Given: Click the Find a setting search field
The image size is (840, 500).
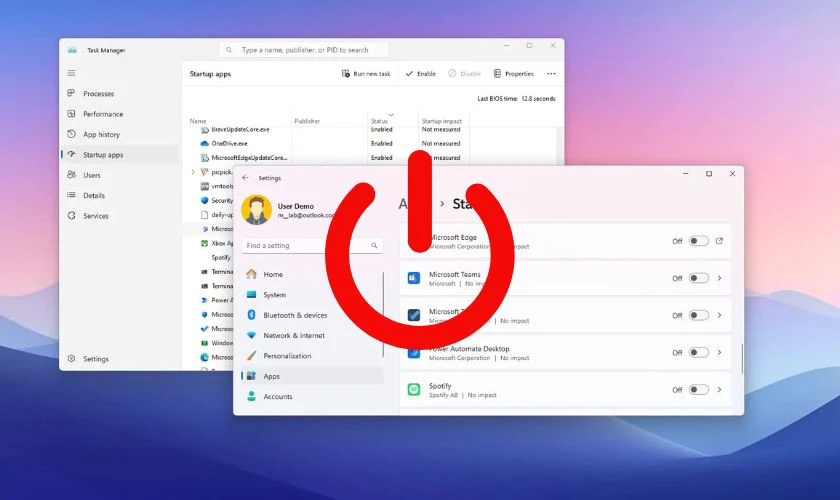Looking at the screenshot, I should coord(312,245).
